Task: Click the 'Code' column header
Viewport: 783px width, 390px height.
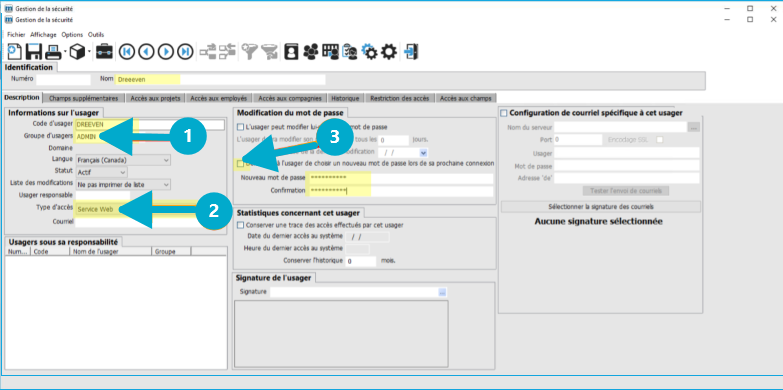Action: point(50,252)
